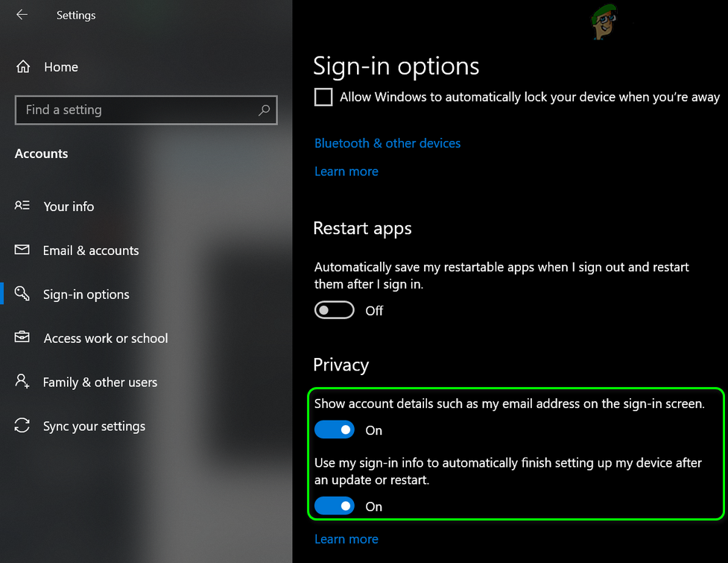Click the Your info person icon
Viewport: 728px width, 563px height.
(22, 205)
